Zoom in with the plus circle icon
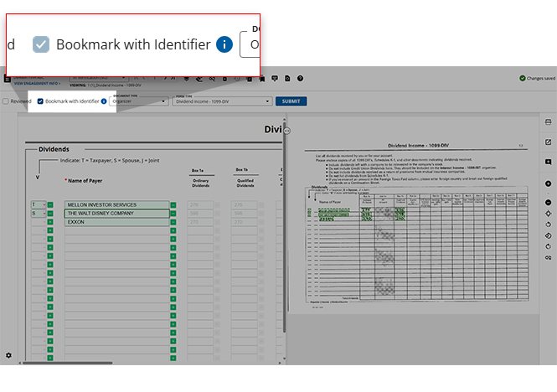The width and height of the screenshot is (557, 392). 548,183
